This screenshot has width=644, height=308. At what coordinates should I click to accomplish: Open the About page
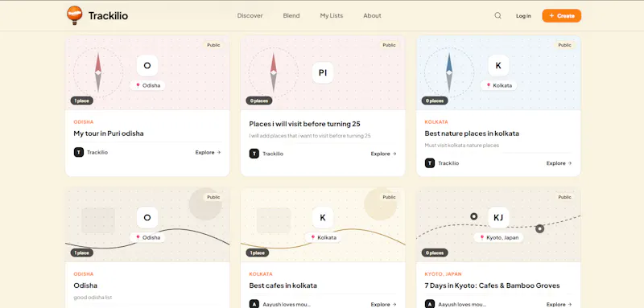pos(372,15)
